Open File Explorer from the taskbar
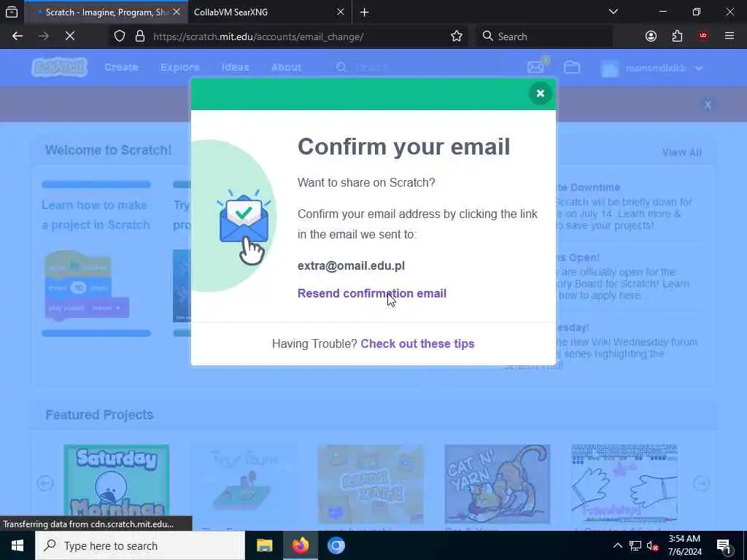747x560 pixels. [x=264, y=545]
